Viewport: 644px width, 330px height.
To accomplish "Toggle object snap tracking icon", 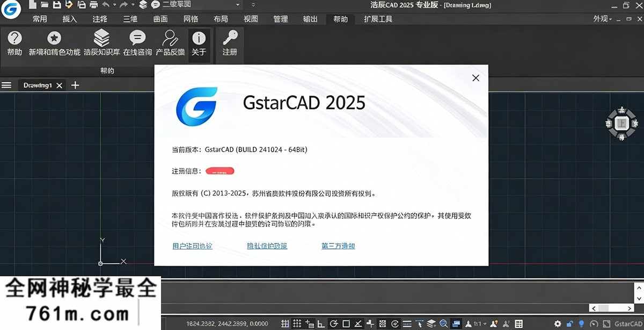I will coord(358,324).
